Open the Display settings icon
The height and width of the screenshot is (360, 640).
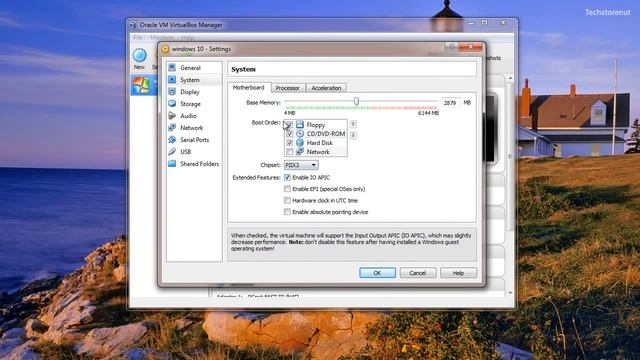[172, 91]
